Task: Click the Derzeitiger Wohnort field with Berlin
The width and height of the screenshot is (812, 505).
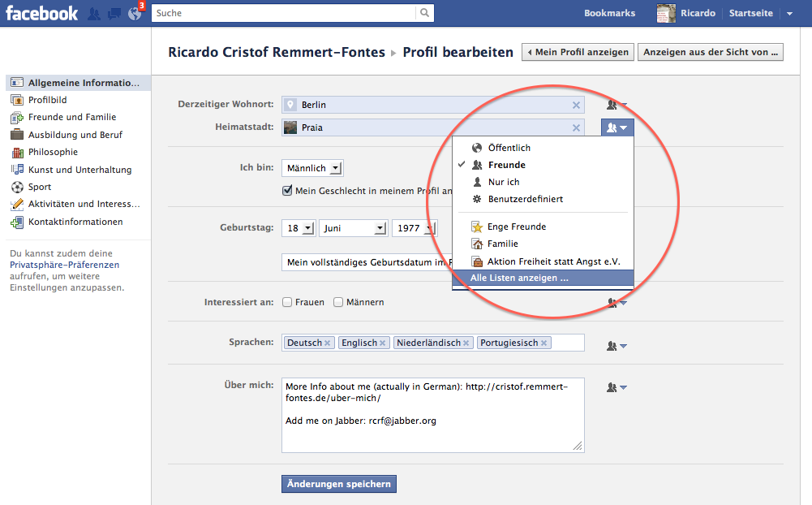Action: 433,105
